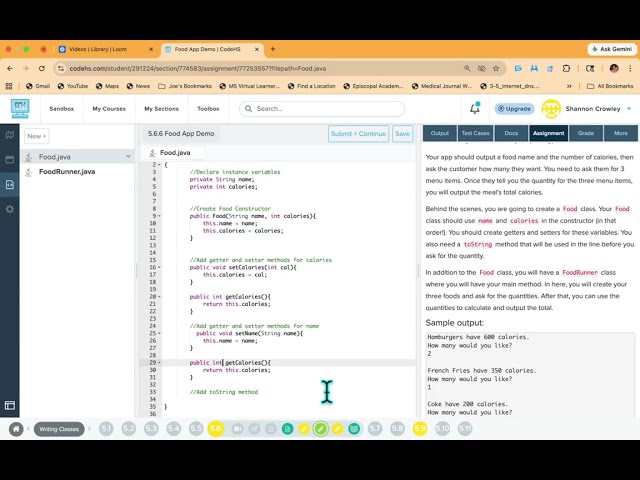Click the Ask Gemini button
The width and height of the screenshot is (640, 480).
point(612,49)
